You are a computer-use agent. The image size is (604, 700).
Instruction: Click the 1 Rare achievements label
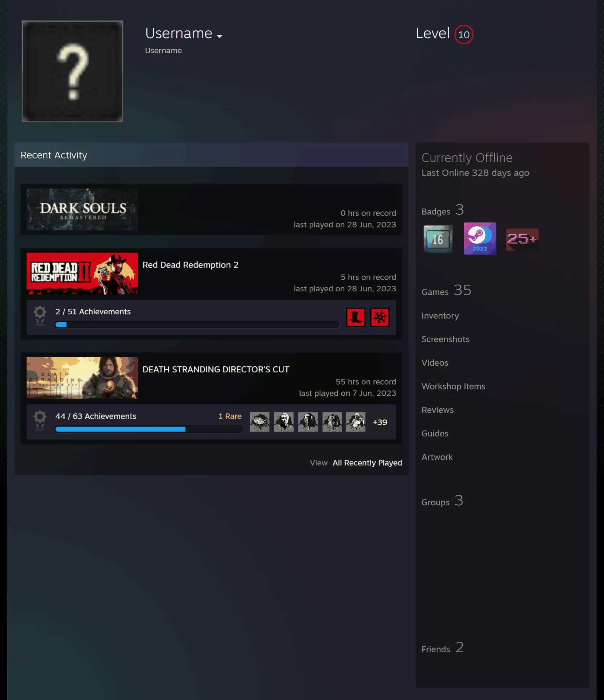pos(230,416)
